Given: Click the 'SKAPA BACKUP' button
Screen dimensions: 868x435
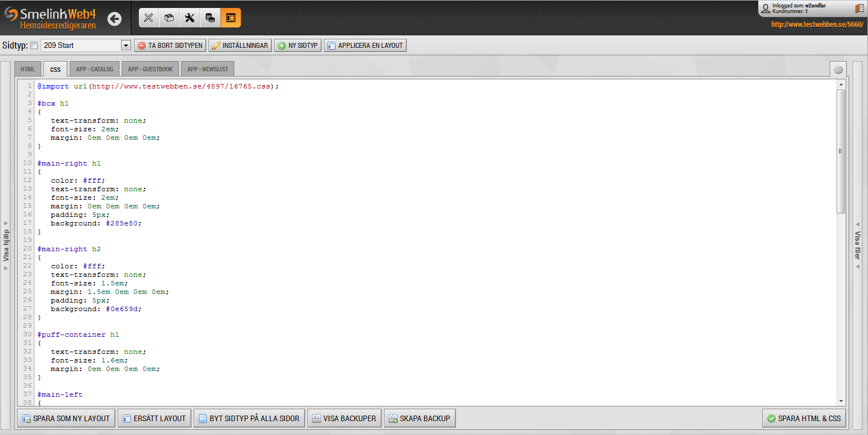Looking at the screenshot, I should (419, 418).
